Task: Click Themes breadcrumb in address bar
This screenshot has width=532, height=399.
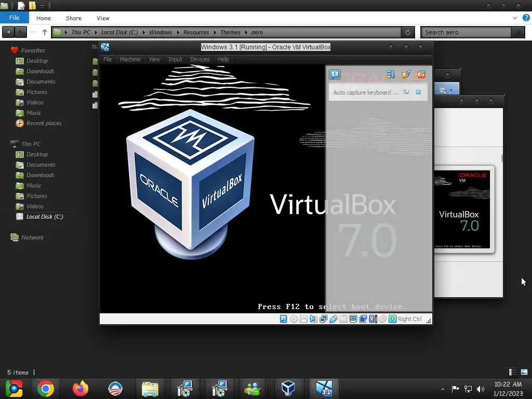Action: 230,32
